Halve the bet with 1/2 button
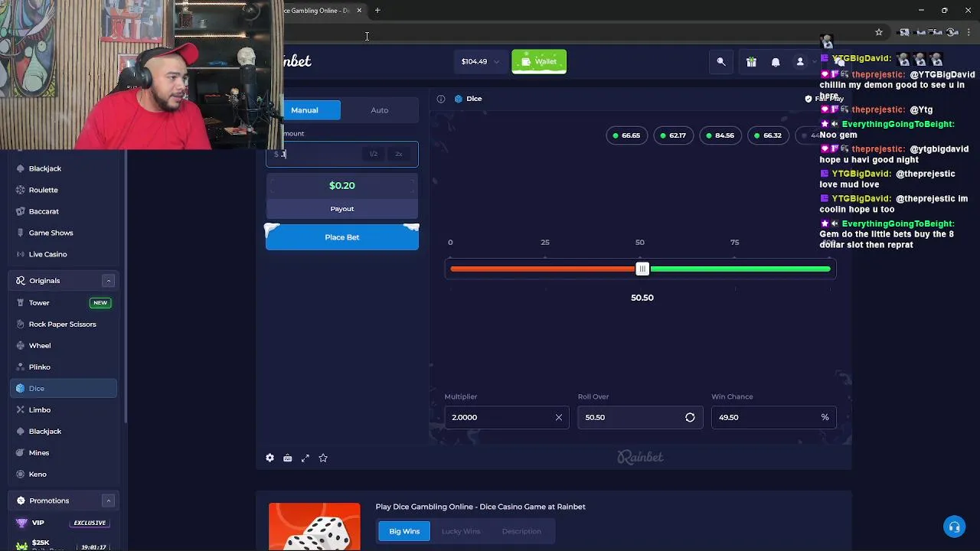 374,154
